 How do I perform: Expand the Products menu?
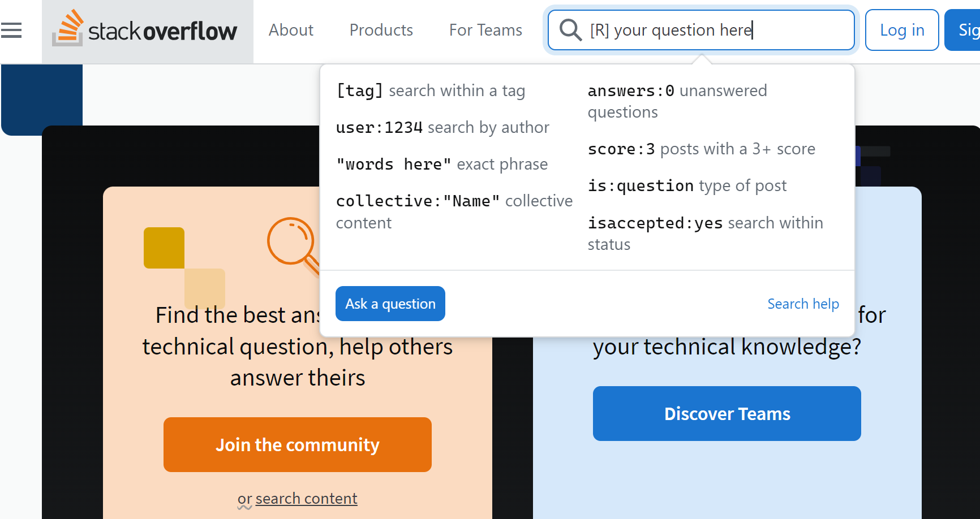pyautogui.click(x=381, y=30)
